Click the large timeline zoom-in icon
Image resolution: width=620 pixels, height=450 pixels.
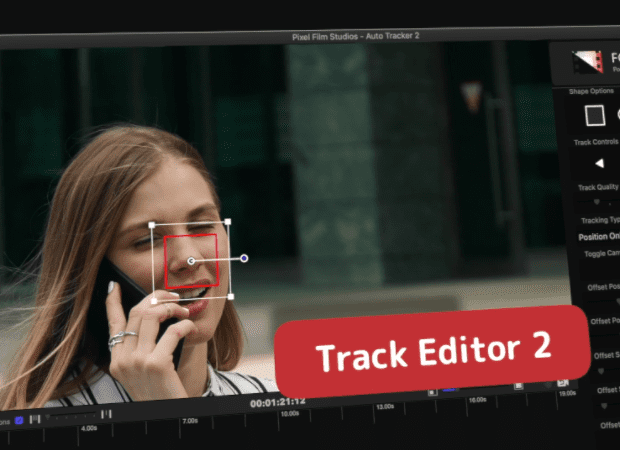[x=106, y=414]
